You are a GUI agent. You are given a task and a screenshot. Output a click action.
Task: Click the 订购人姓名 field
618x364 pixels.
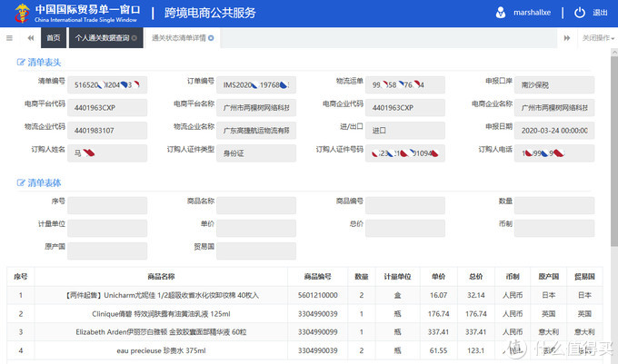coord(107,153)
